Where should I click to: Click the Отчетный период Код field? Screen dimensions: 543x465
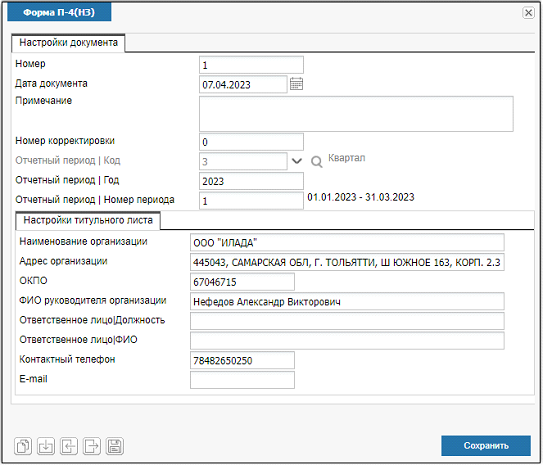pos(243,161)
